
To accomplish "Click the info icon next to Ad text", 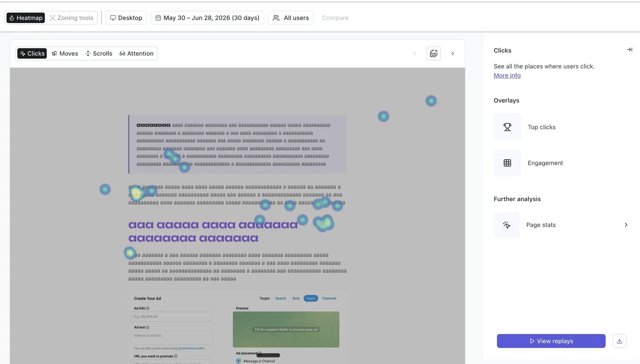I will (x=148, y=327).
